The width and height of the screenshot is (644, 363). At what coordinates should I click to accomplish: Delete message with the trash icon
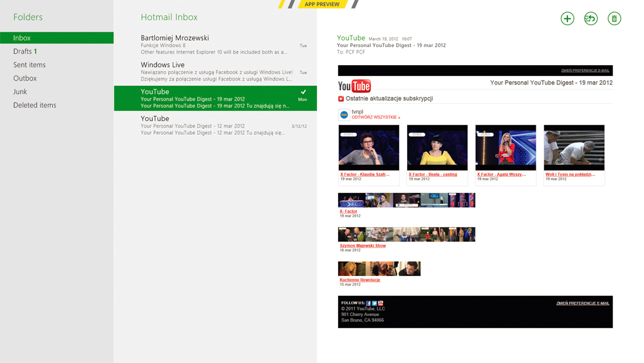tap(614, 19)
